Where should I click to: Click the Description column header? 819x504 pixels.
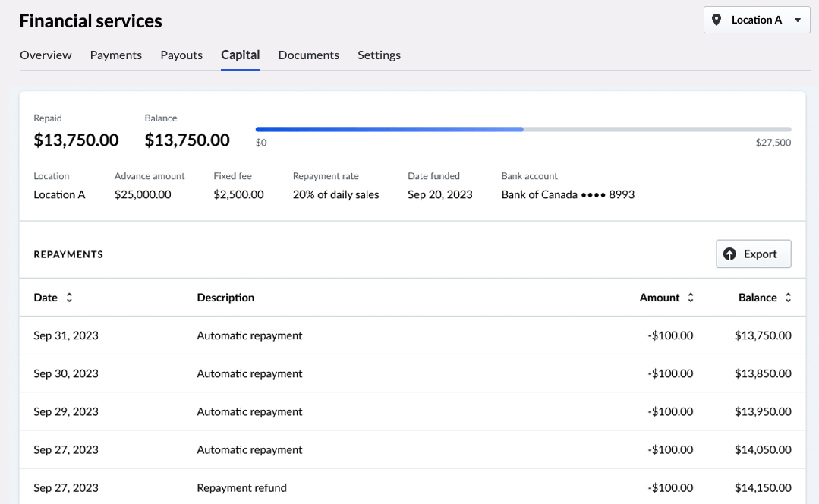(225, 298)
